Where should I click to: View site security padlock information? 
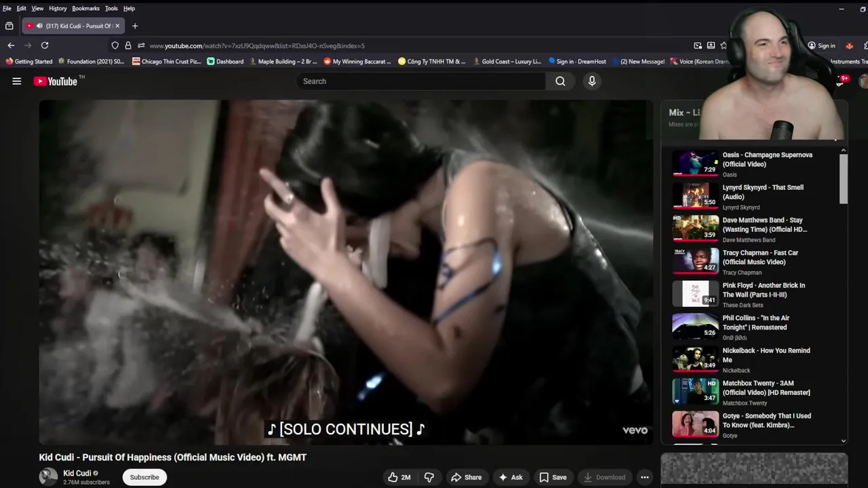coord(127,45)
